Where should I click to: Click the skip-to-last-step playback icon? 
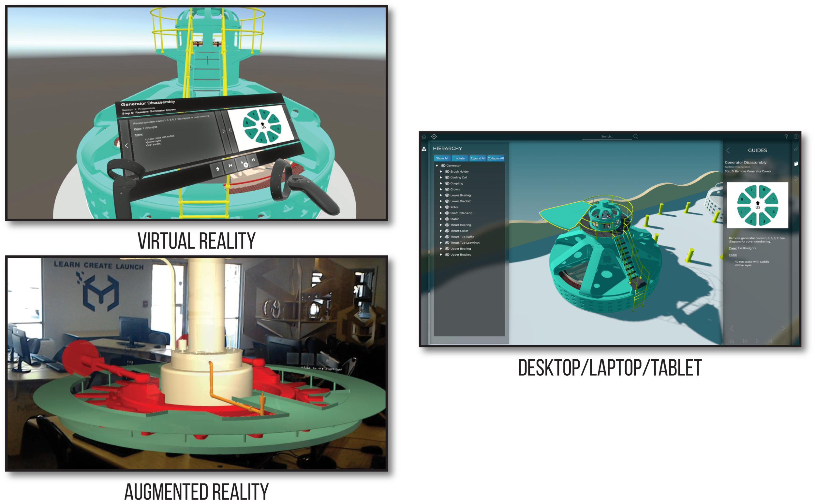pyautogui.click(x=771, y=342)
